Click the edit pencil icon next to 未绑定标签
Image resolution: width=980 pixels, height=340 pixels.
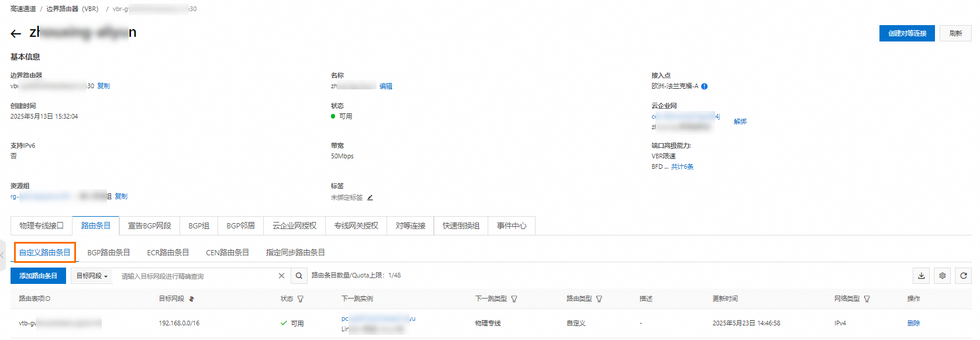[x=370, y=197]
